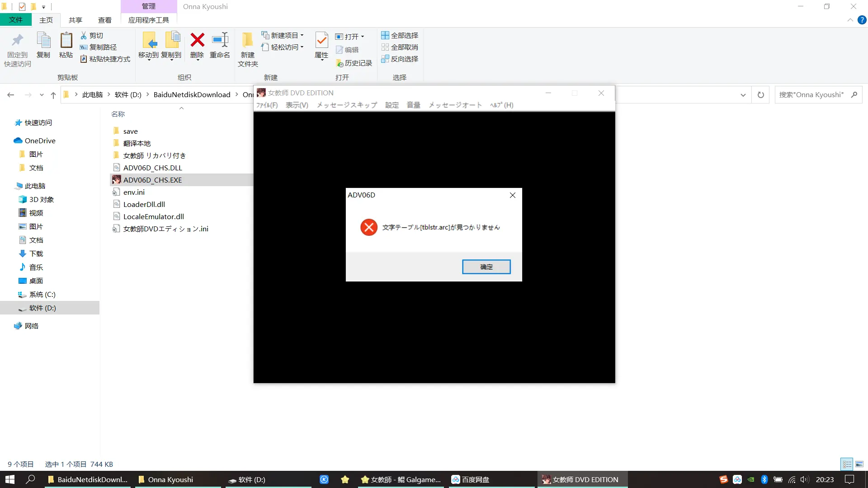The image size is (868, 488).
Task: Refresh the current folder view
Action: [761, 95]
